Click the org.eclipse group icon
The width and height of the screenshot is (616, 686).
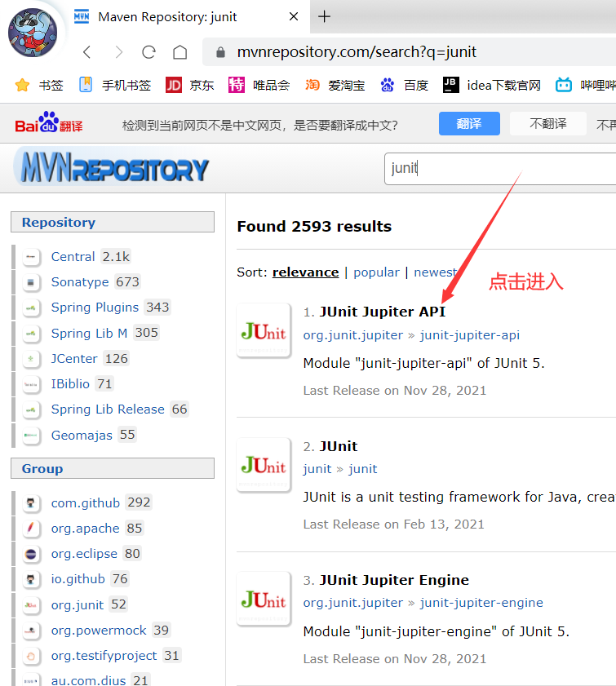coord(31,554)
